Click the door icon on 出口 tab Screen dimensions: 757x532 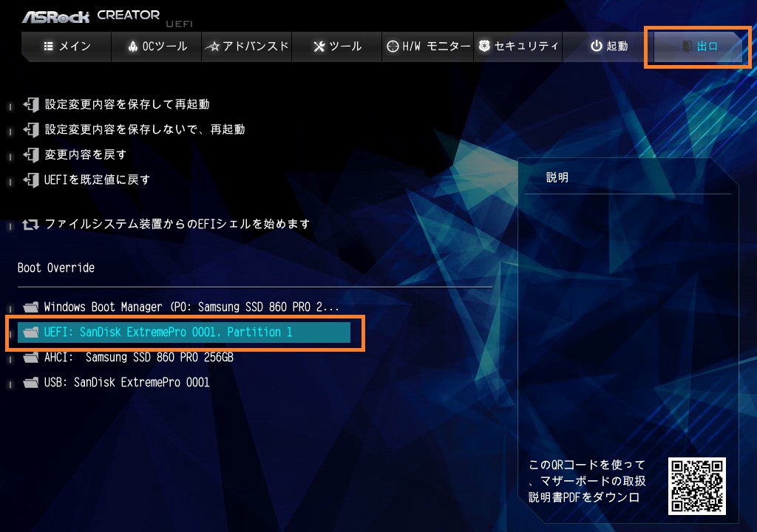click(687, 47)
